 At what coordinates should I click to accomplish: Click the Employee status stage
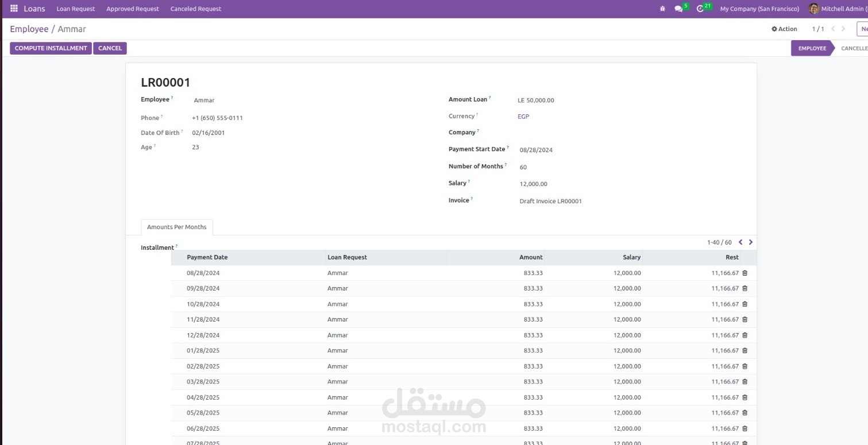click(x=812, y=48)
